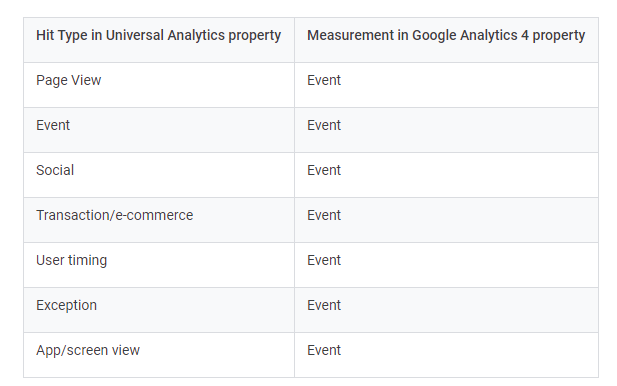Select the Event cell beside Page View
Screen dimensions: 617x386
[446, 85]
